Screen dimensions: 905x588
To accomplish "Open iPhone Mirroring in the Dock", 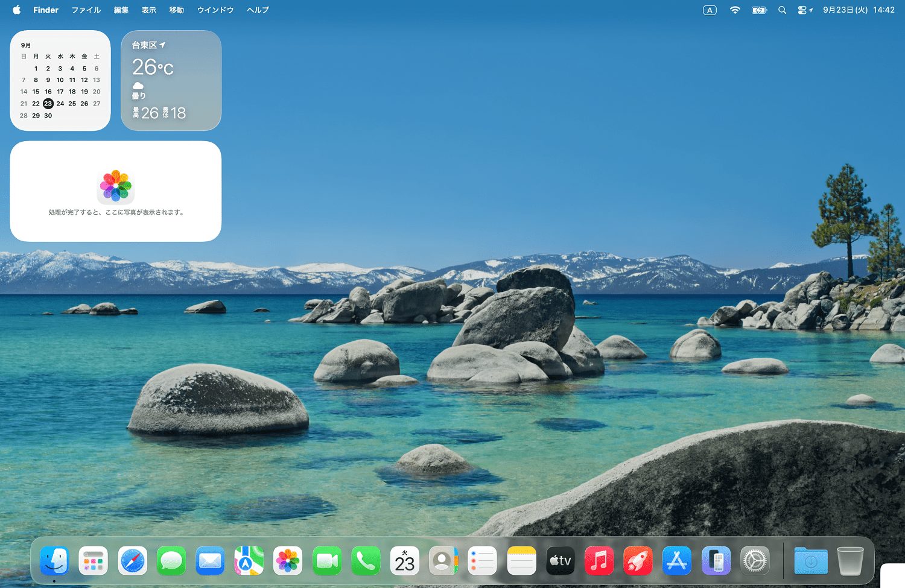I will click(x=716, y=561).
